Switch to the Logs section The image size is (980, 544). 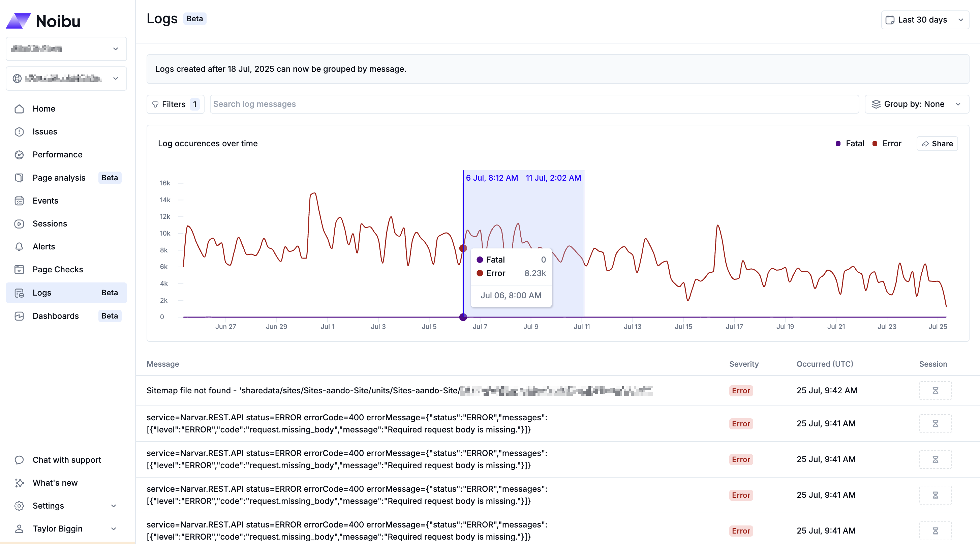(x=42, y=293)
